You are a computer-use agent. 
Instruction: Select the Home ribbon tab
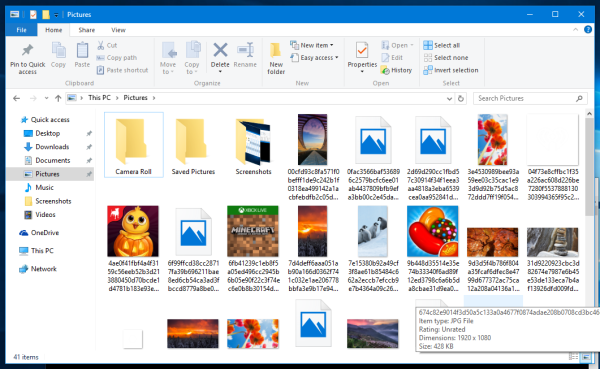point(54,30)
